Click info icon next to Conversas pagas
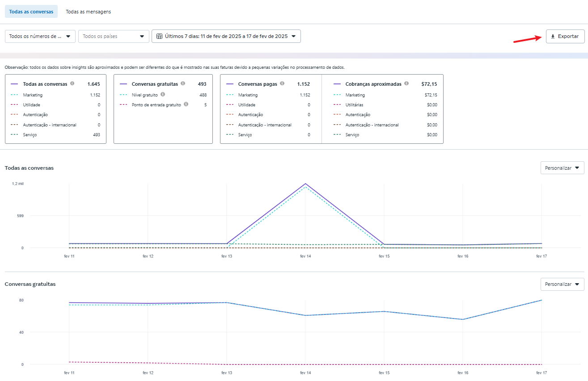The image size is (588, 381). coord(283,84)
